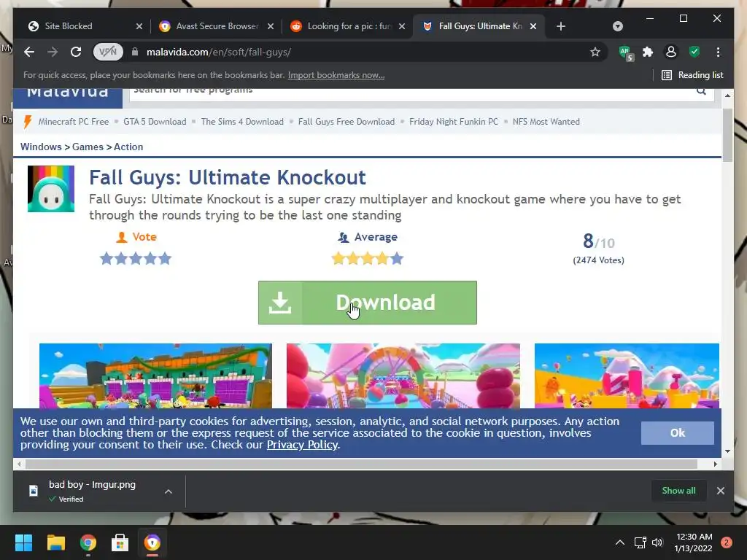Toggle the VPN button in address bar

coord(108,52)
